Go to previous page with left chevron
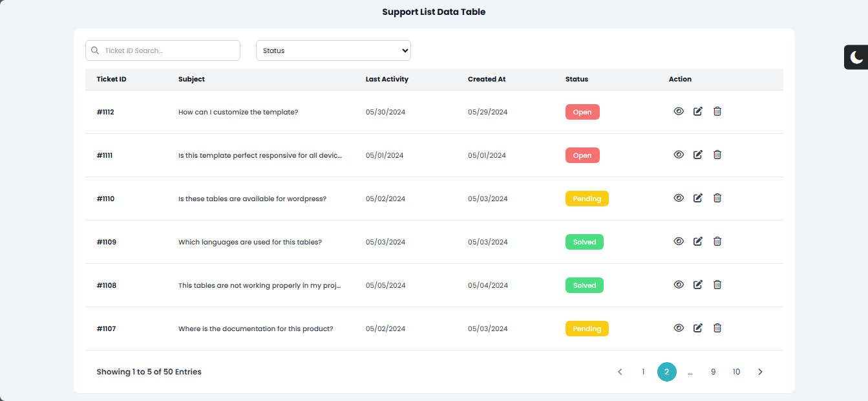 pos(620,372)
